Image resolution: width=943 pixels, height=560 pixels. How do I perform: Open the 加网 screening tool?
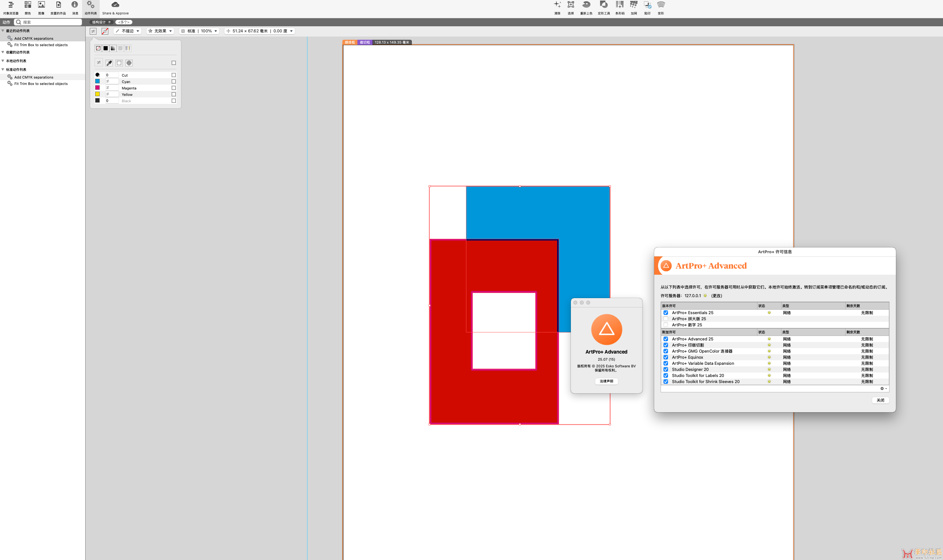634,8
